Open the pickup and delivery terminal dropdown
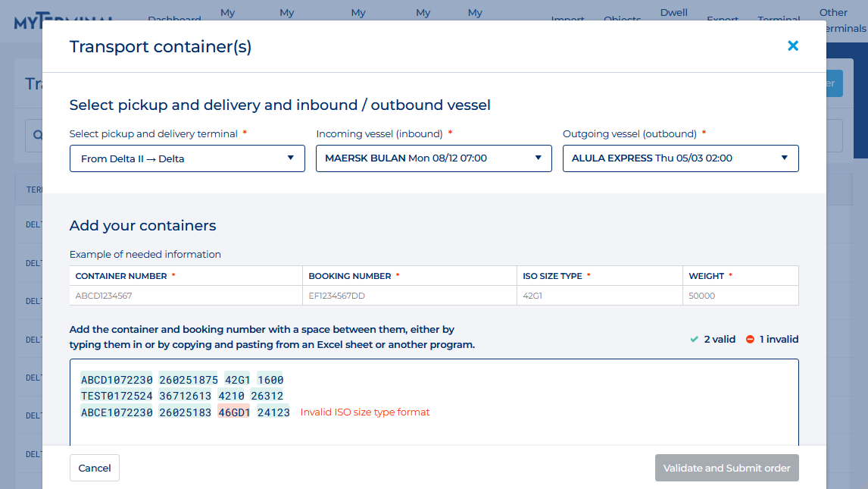The height and width of the screenshot is (489, 868). coord(187,158)
